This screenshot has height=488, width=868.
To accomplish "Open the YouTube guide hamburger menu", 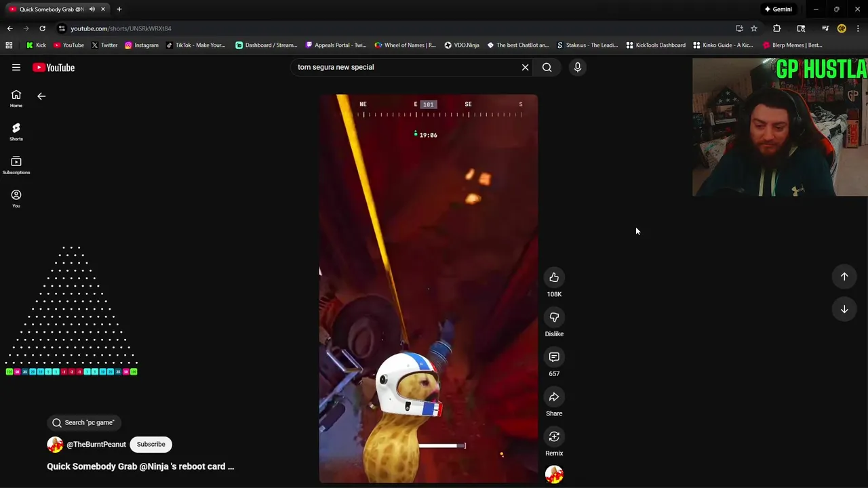I will tap(16, 67).
